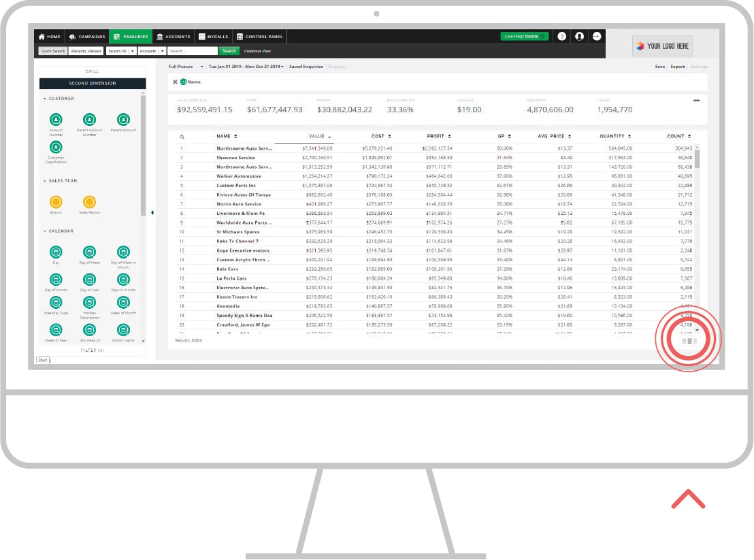Sort by the Quantity column header
Image resolution: width=754 pixels, height=560 pixels.
615,137
